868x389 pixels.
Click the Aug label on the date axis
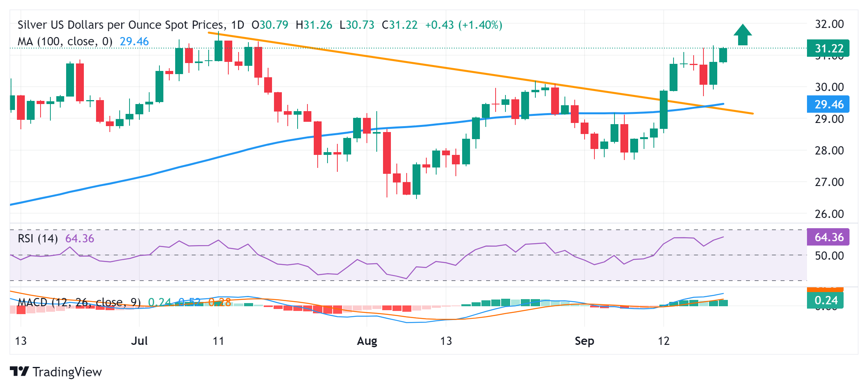tap(367, 341)
